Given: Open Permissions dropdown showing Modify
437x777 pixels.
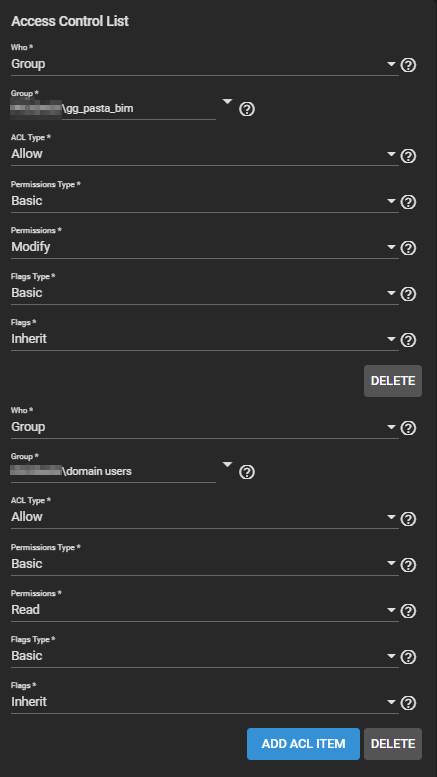Looking at the screenshot, I should pyautogui.click(x=205, y=247).
